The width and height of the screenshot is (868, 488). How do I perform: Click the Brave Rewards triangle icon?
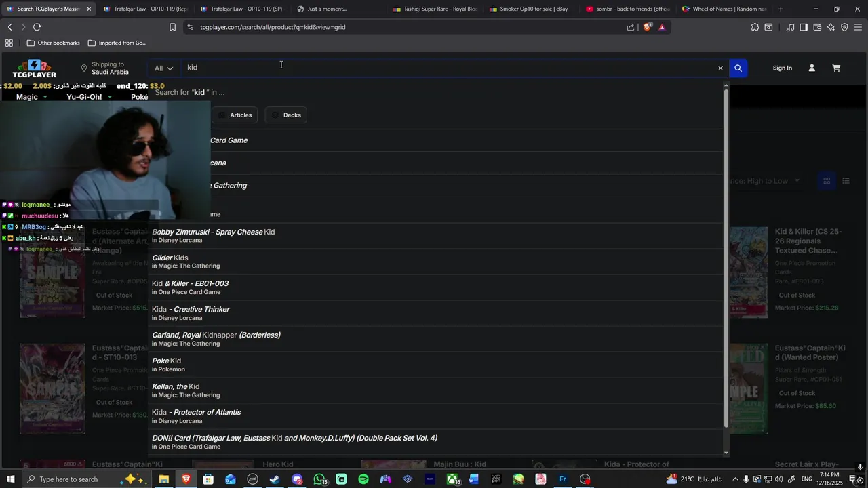662,27
